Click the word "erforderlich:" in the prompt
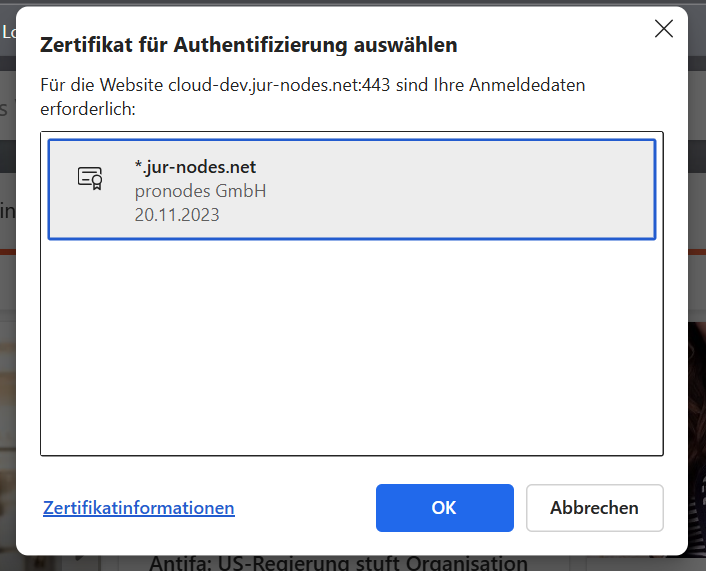 click(x=87, y=108)
